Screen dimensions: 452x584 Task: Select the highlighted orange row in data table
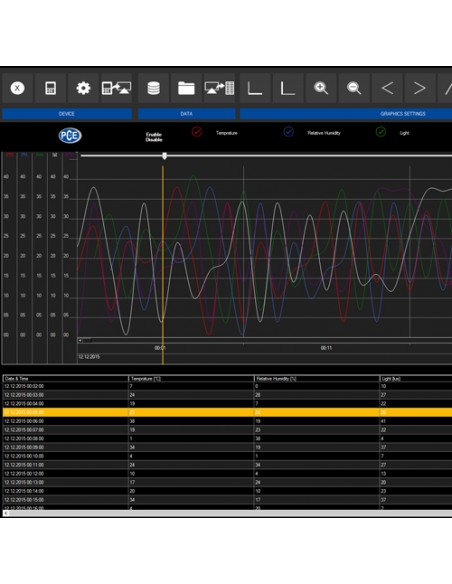227,412
